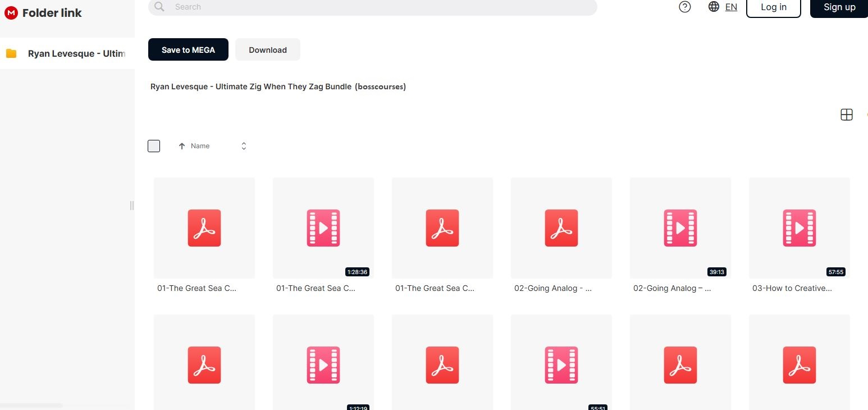Open the 39:13 Going Analog video
This screenshot has width=868, height=410.
(x=680, y=228)
